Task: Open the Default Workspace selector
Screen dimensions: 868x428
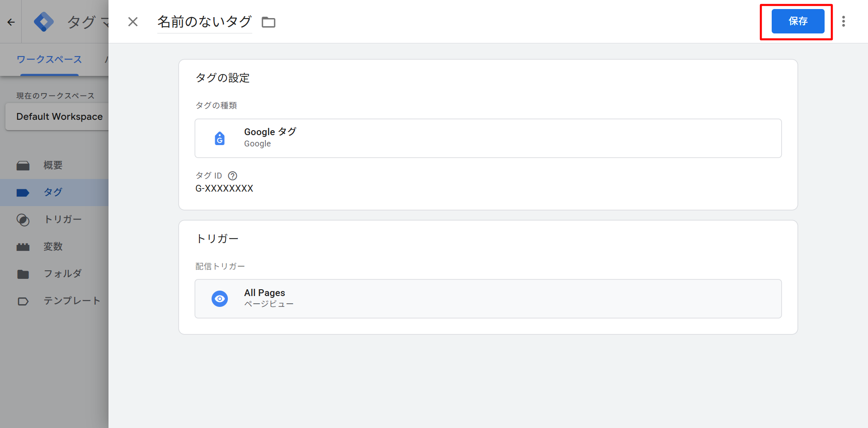Action: [x=59, y=117]
